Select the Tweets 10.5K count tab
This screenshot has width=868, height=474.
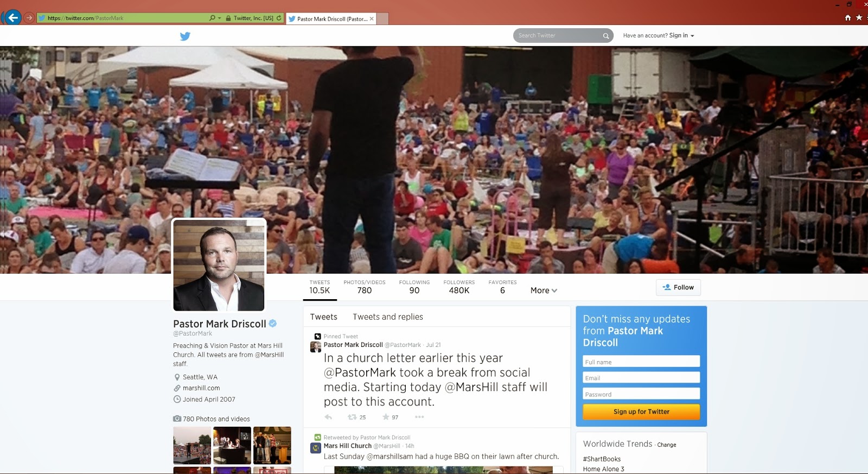point(320,287)
